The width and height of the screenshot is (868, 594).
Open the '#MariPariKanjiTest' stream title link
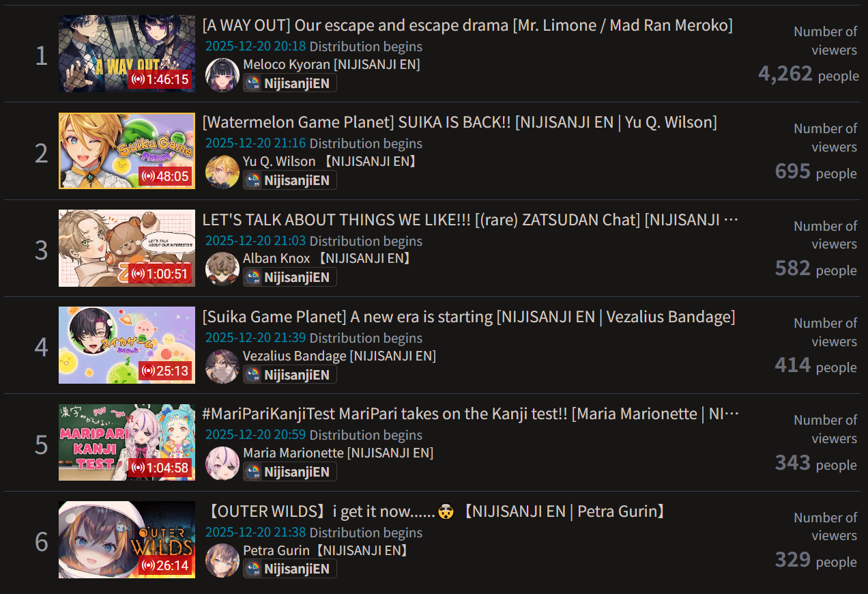[471, 414]
